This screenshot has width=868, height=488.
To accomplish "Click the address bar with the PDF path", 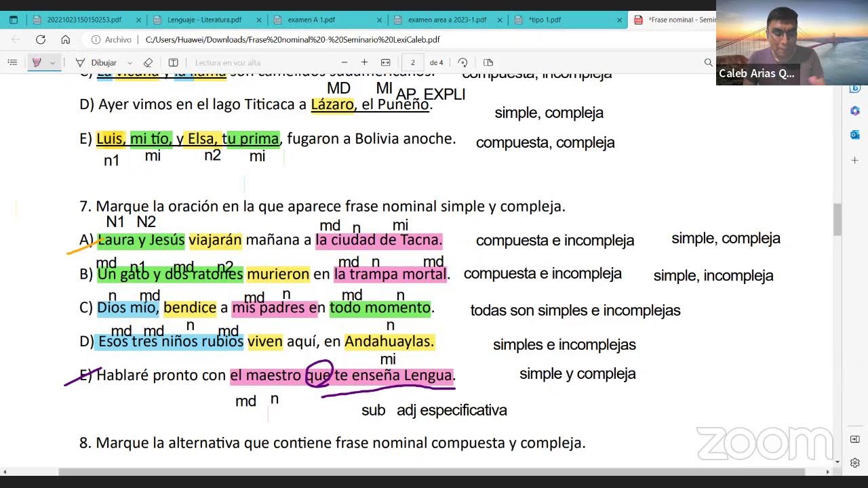I will (293, 39).
